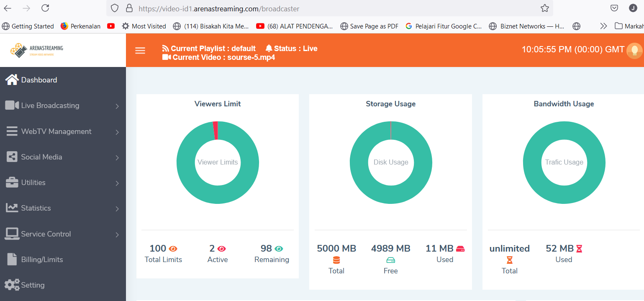This screenshot has width=644, height=301.
Task: Click the red Active segment of viewers chart
Action: pos(216,130)
